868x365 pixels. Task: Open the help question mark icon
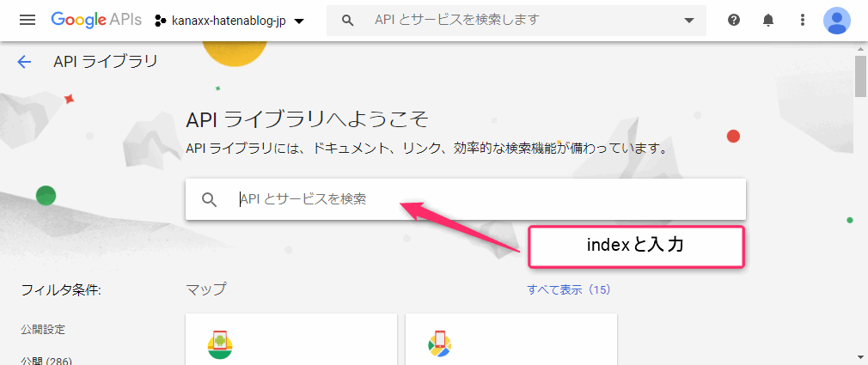pyautogui.click(x=734, y=21)
